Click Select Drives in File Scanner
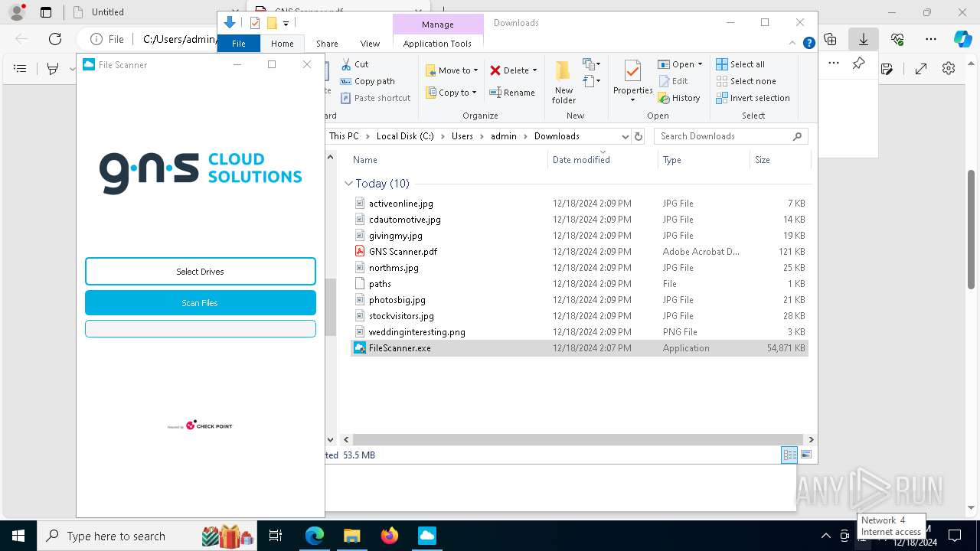Image resolution: width=980 pixels, height=551 pixels. (200, 272)
